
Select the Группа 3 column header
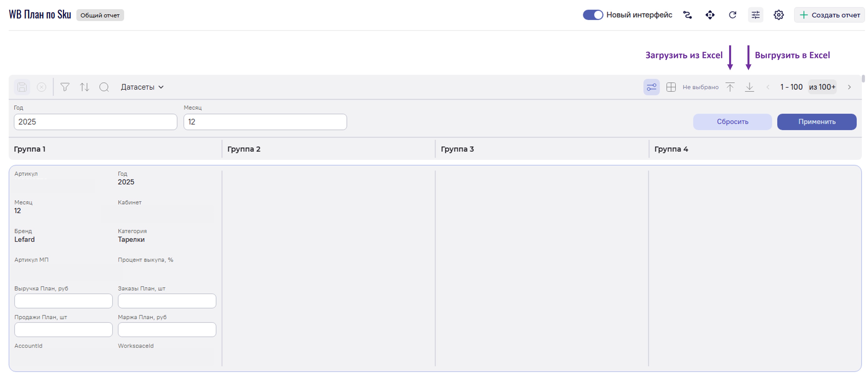pos(457,149)
